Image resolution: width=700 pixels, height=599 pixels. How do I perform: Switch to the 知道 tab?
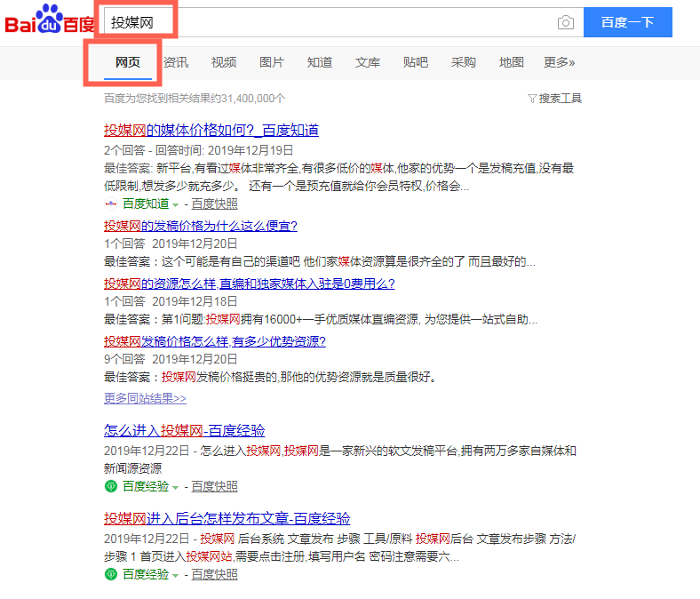tap(320, 62)
